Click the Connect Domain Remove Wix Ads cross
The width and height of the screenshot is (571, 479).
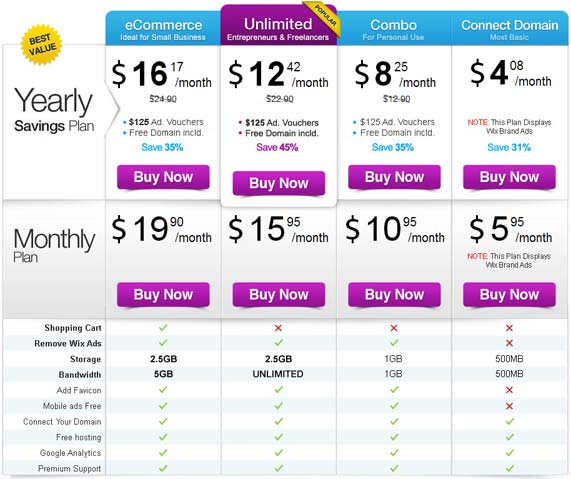pyautogui.click(x=509, y=343)
